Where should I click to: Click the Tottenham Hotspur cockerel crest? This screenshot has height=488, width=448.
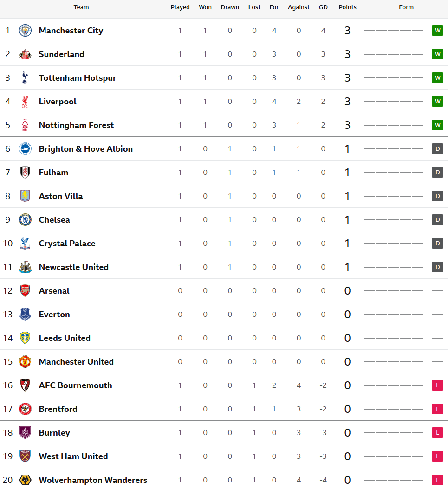point(25,78)
